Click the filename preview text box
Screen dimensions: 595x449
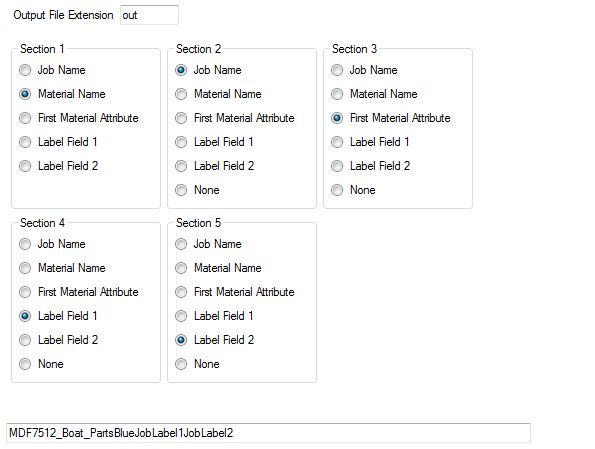pyautogui.click(x=268, y=433)
